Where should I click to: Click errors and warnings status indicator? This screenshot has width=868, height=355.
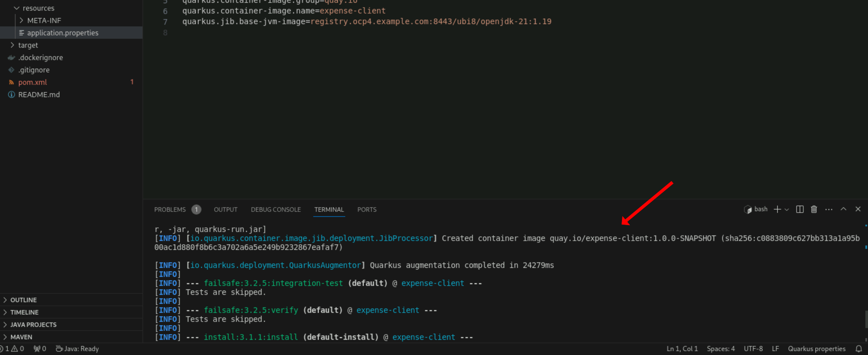click(12, 349)
